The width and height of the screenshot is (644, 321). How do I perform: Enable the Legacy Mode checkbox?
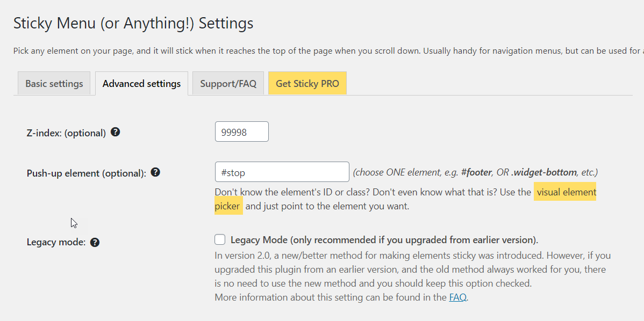coord(219,239)
